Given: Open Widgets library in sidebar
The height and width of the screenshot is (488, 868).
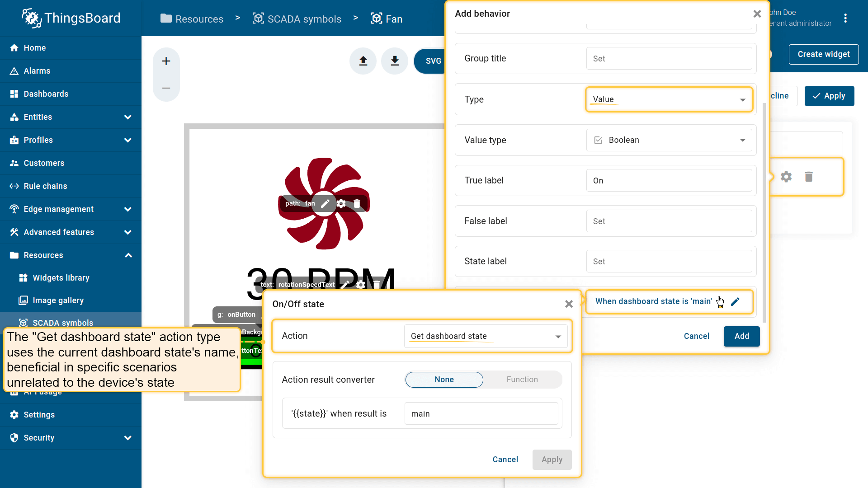Looking at the screenshot, I should click(61, 278).
